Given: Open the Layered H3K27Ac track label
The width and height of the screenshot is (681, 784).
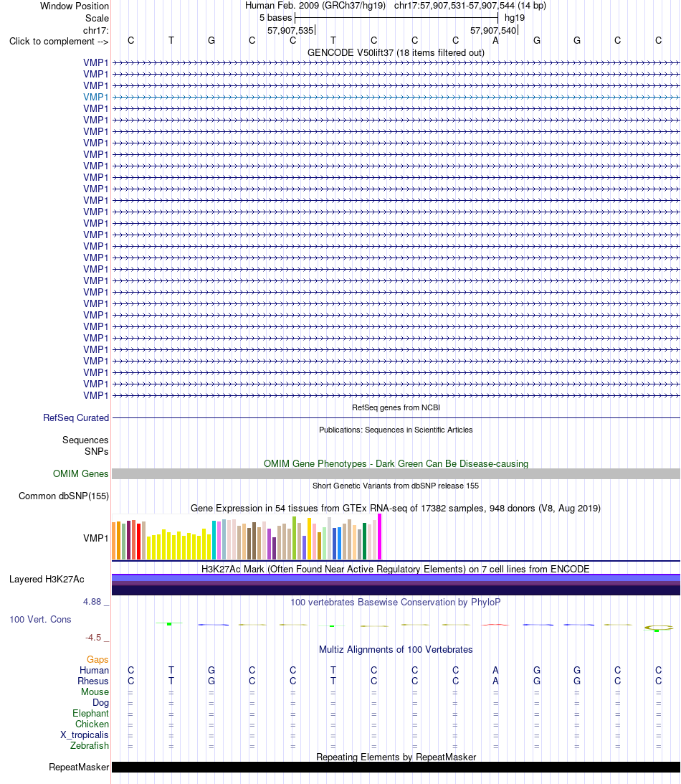Looking at the screenshot, I should pos(47,579).
